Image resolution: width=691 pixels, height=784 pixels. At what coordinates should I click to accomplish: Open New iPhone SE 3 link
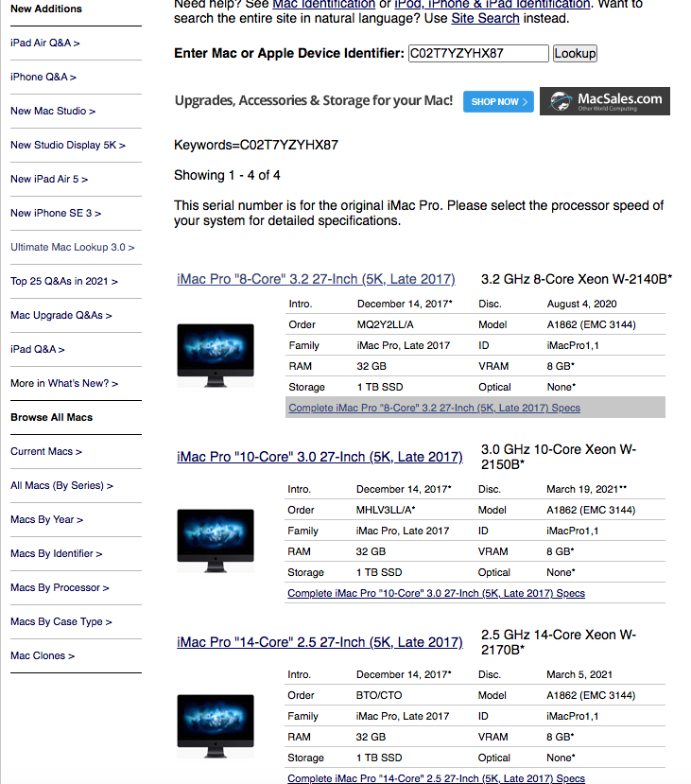(56, 213)
